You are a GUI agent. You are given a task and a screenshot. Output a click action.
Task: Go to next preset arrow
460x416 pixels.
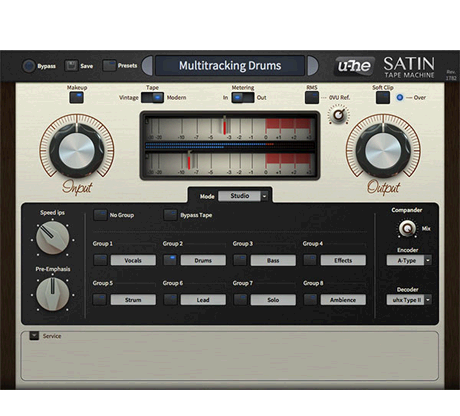[312, 66]
